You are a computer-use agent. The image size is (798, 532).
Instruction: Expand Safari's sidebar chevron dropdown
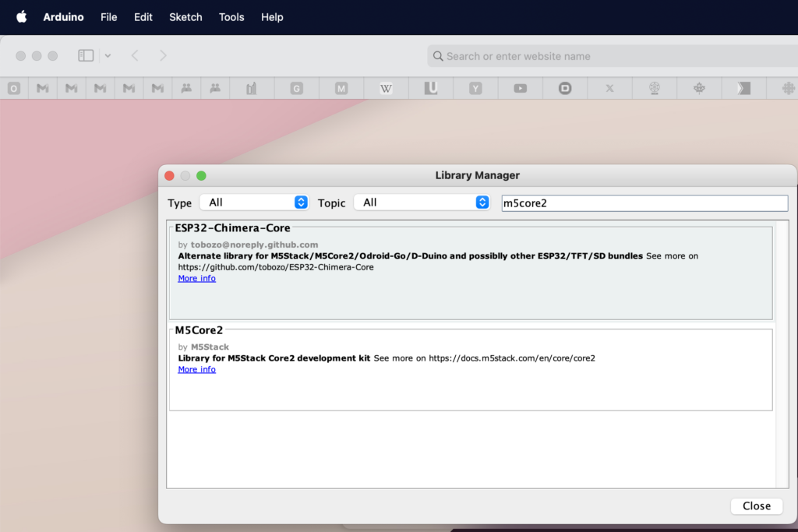108,55
